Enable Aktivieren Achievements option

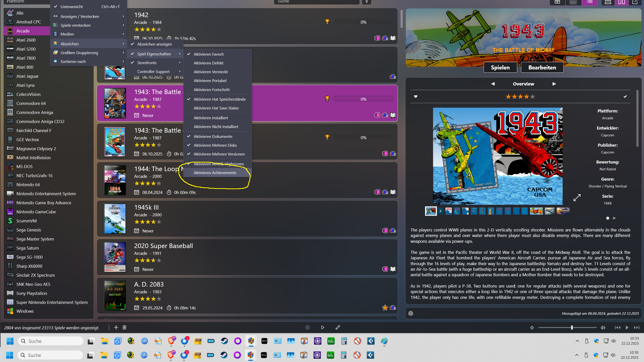point(215,173)
